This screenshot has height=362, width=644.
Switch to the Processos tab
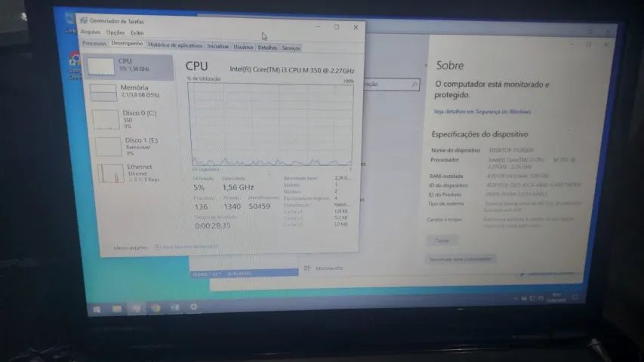(x=94, y=43)
